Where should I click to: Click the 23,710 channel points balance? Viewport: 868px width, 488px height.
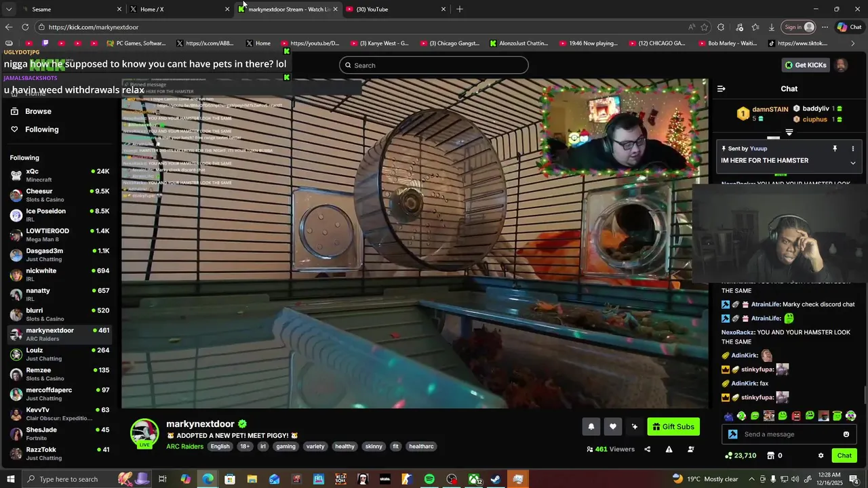point(740,455)
